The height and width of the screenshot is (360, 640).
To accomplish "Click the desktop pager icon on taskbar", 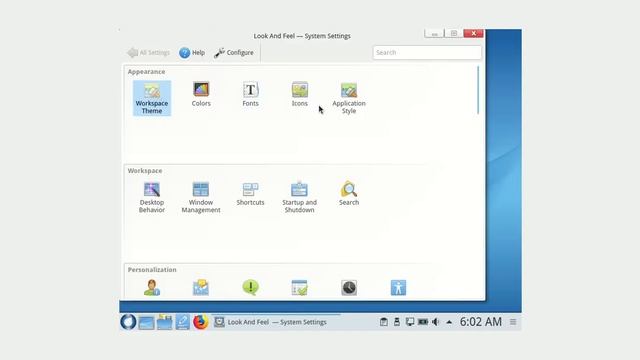I will (146, 322).
